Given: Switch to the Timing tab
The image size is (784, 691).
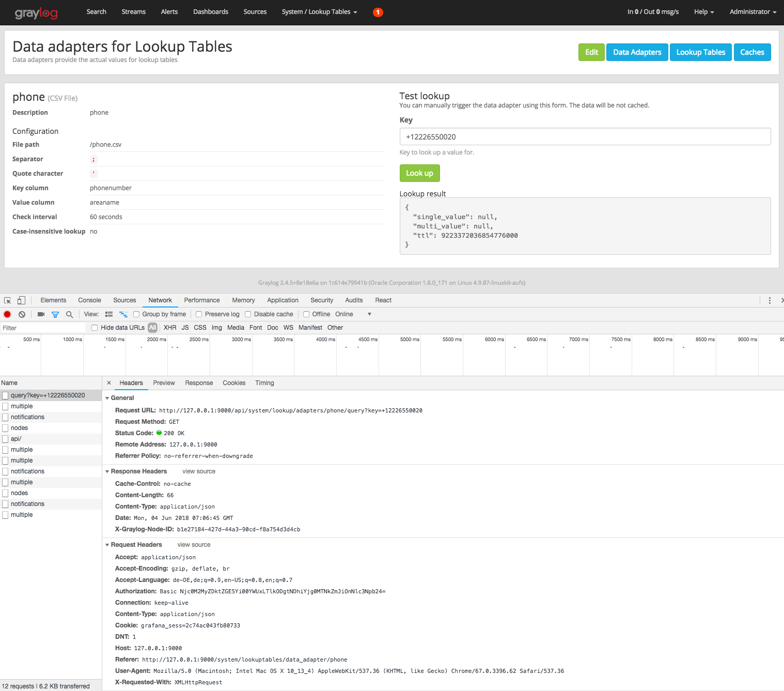Looking at the screenshot, I should [x=264, y=383].
